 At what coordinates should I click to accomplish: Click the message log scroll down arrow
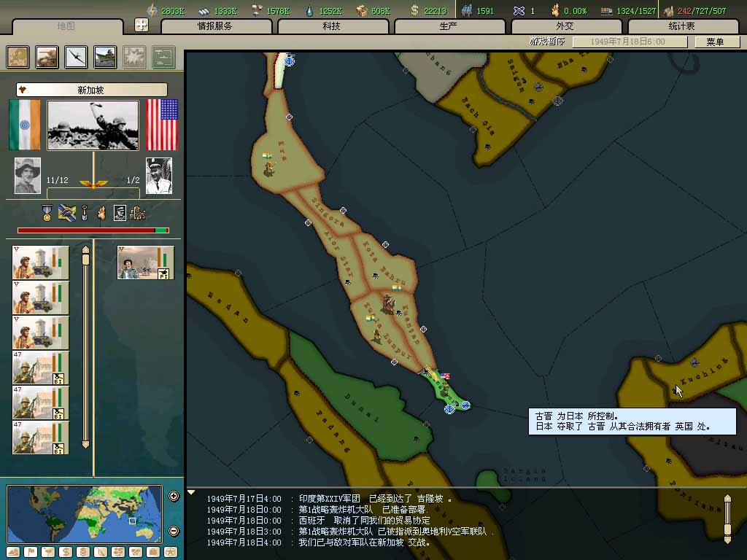coord(727,540)
